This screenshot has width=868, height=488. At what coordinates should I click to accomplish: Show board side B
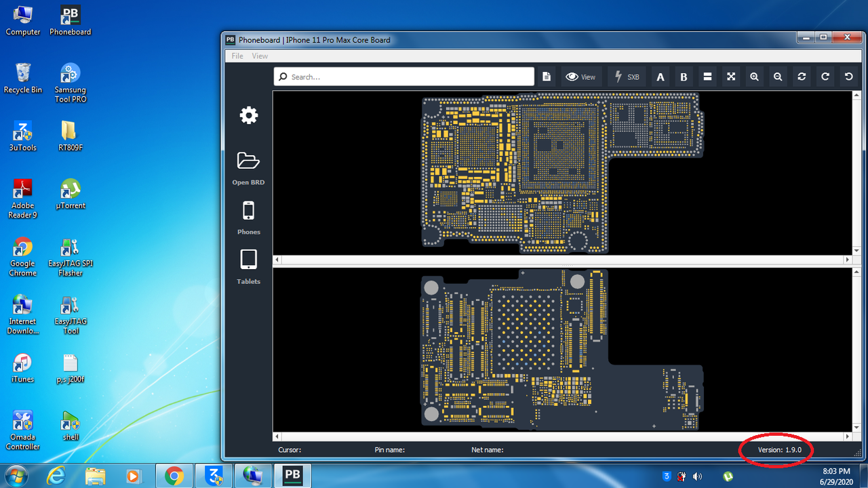[x=684, y=77]
